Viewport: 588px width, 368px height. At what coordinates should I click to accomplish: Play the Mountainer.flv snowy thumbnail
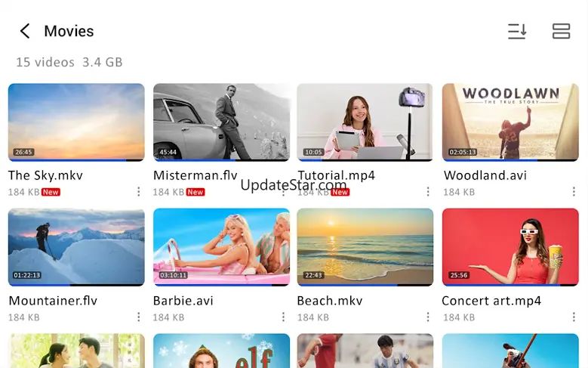click(76, 247)
